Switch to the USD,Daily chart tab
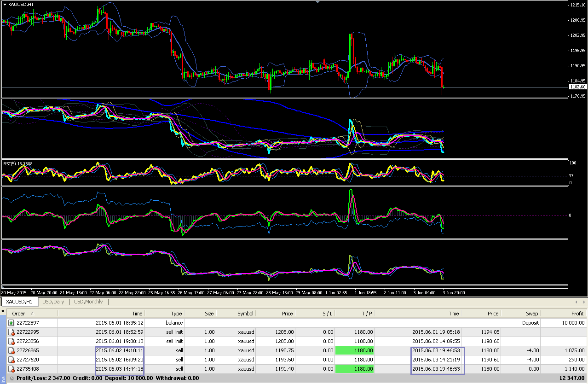The image size is (588, 384). 53,302
